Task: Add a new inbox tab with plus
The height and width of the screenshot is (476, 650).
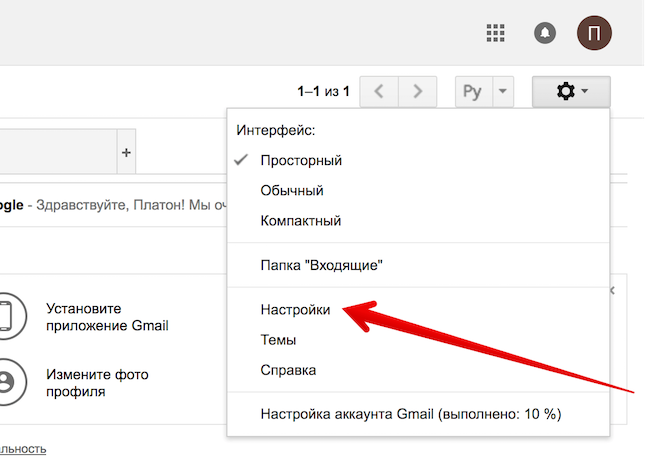Action: pyautogui.click(x=126, y=152)
